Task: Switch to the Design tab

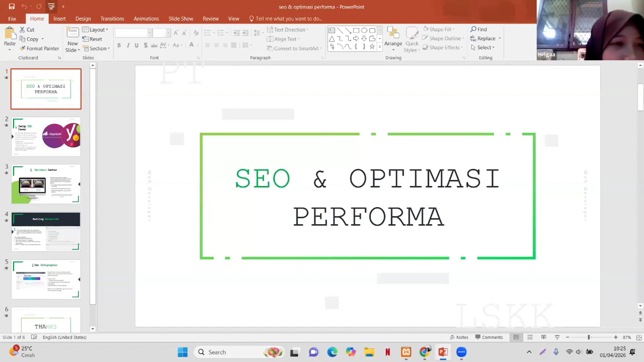Action: tap(83, 19)
